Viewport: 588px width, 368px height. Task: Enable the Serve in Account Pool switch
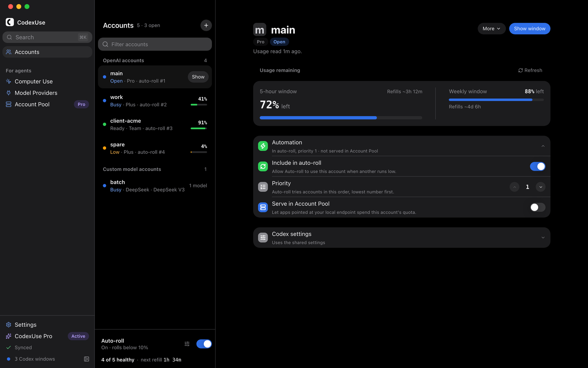click(537, 208)
